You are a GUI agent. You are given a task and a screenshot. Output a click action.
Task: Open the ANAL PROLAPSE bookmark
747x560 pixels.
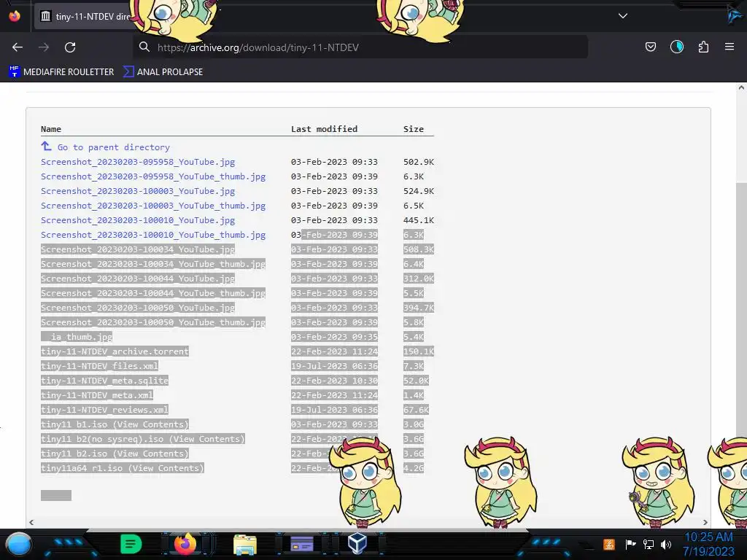[163, 72]
